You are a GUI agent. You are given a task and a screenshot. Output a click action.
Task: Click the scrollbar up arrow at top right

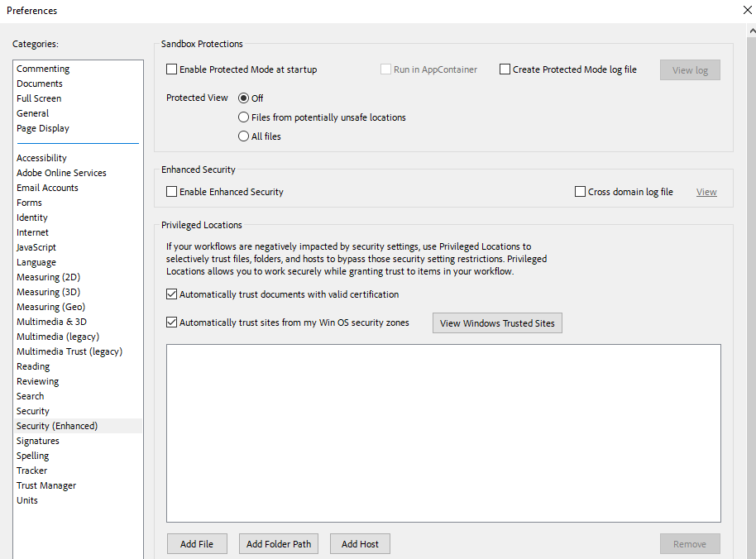[x=752, y=31]
